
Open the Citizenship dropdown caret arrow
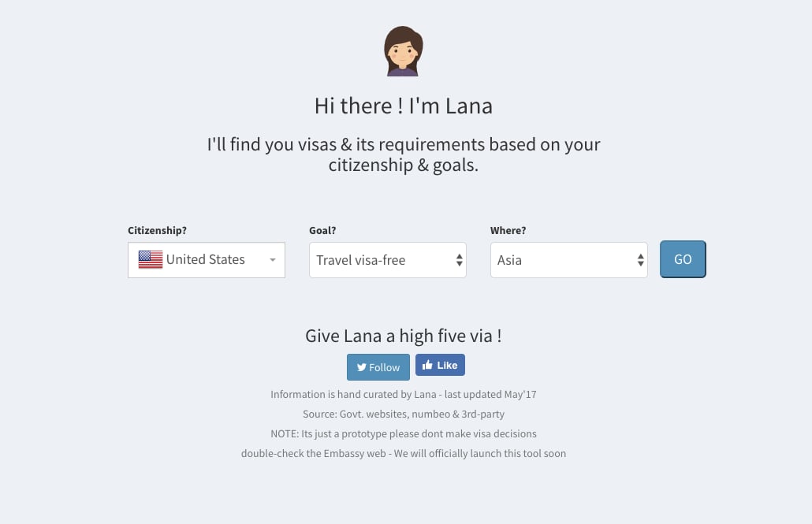(273, 260)
